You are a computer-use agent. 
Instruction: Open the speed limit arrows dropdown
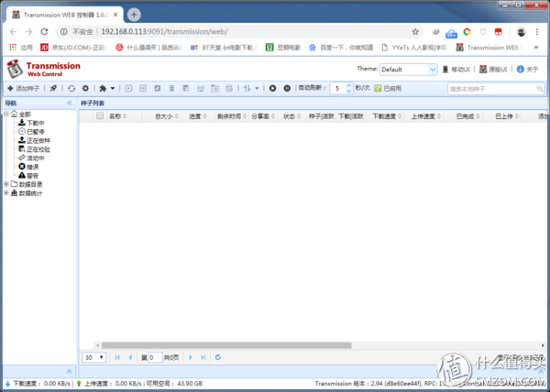pos(251,88)
